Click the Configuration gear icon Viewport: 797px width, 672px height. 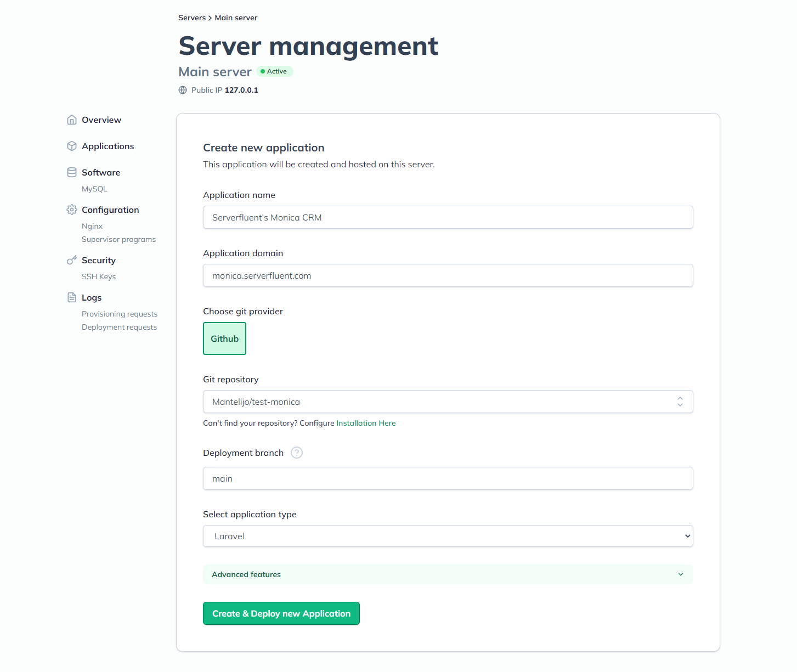point(72,210)
